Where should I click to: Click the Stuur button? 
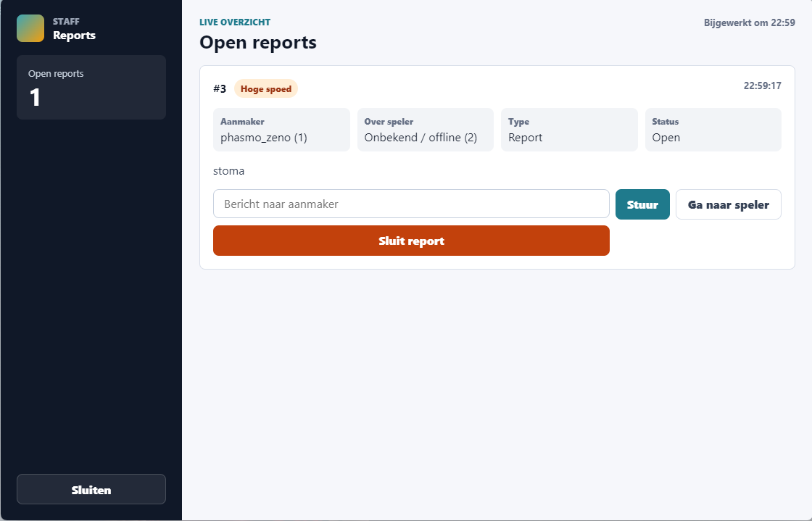click(x=642, y=204)
